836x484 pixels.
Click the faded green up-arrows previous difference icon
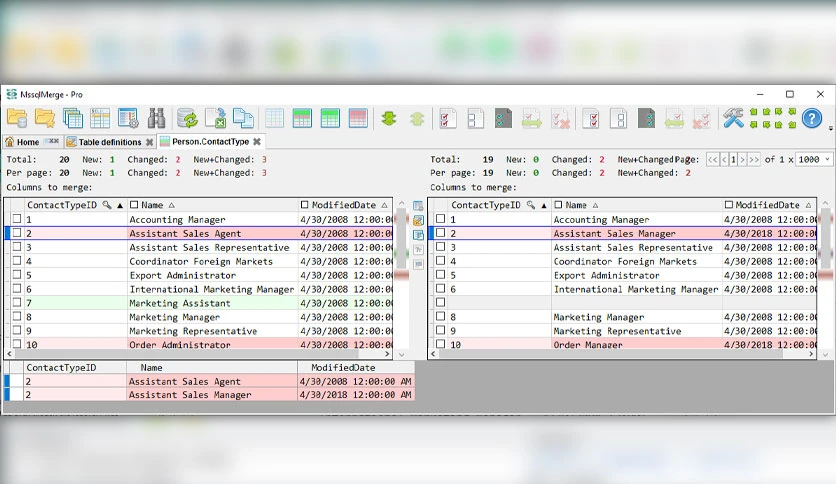click(417, 118)
